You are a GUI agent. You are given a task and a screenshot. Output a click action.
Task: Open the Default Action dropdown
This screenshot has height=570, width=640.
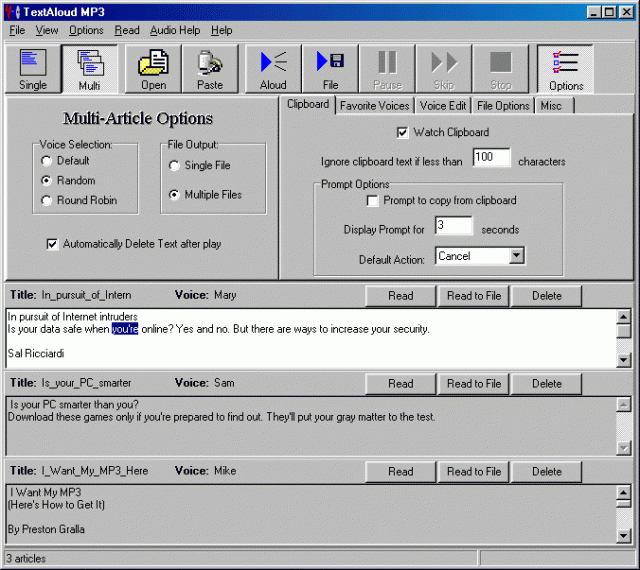pos(517,256)
